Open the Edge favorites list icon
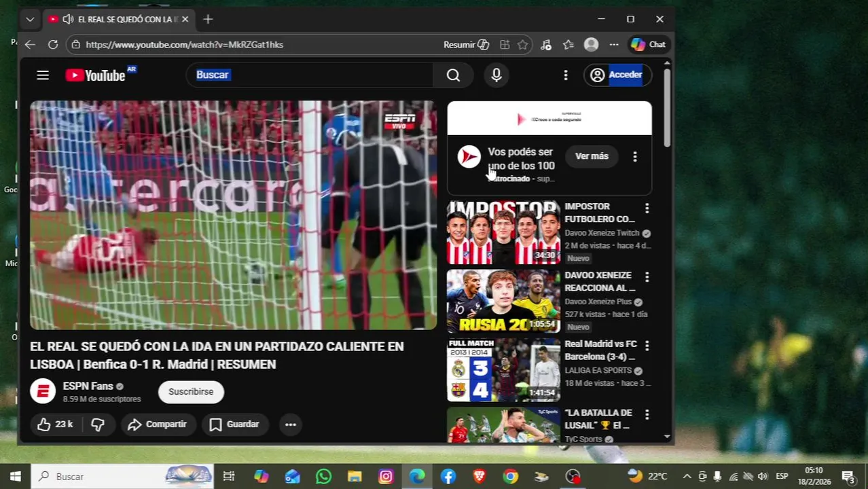The image size is (868, 489). [568, 45]
